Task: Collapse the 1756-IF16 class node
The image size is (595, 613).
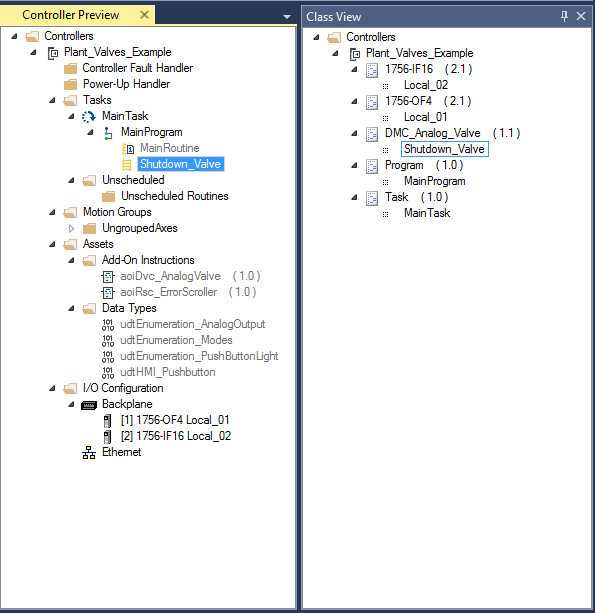Action: point(354,69)
